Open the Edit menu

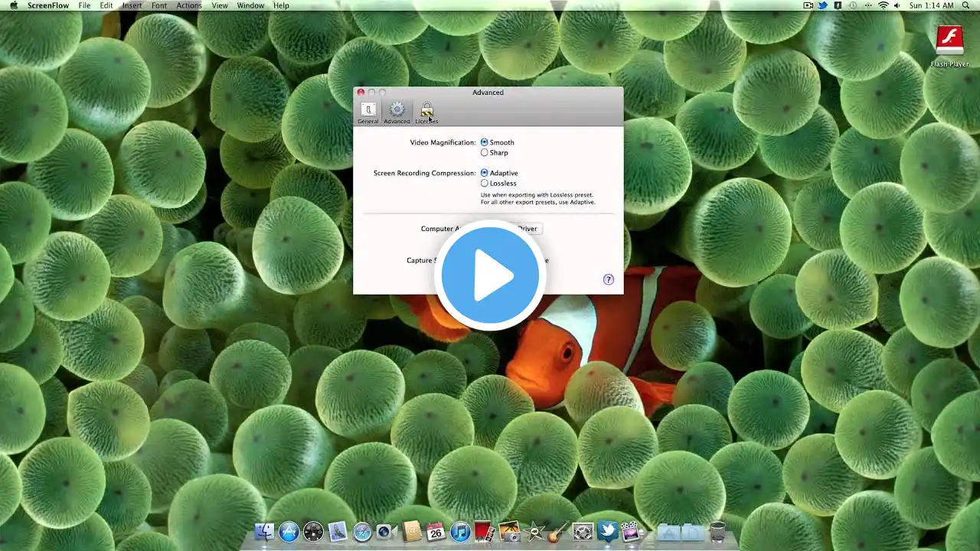[x=106, y=5]
